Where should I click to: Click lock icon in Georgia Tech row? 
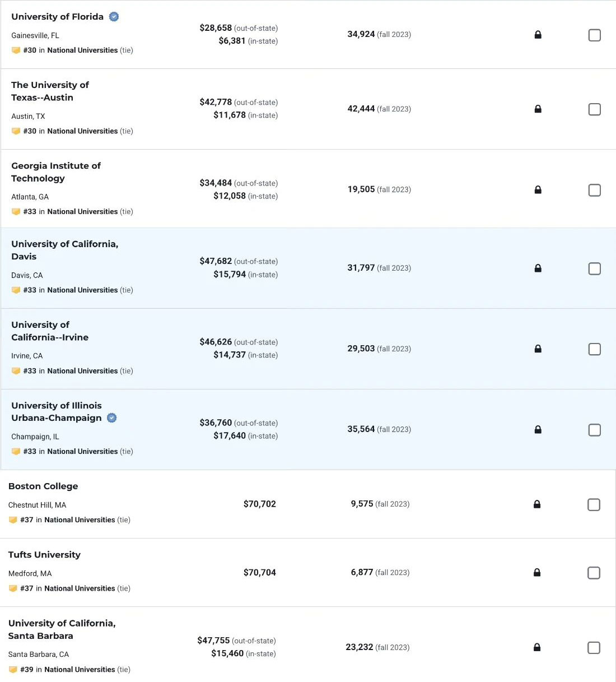[x=538, y=190]
